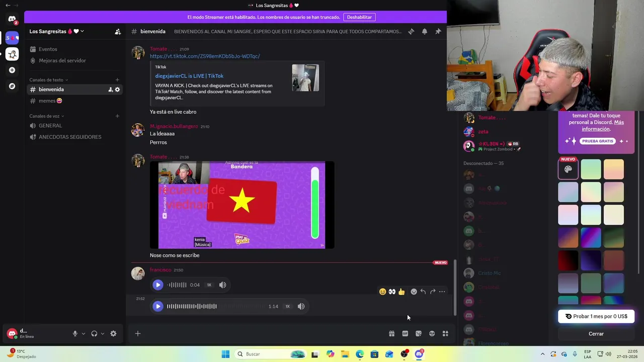Image resolution: width=644 pixels, height=362 pixels.
Task: Open the Los Sangresitas server dropdown
Action: point(57,31)
